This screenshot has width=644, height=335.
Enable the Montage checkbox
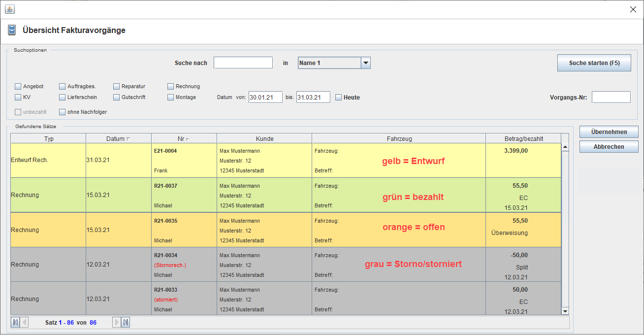click(x=171, y=97)
